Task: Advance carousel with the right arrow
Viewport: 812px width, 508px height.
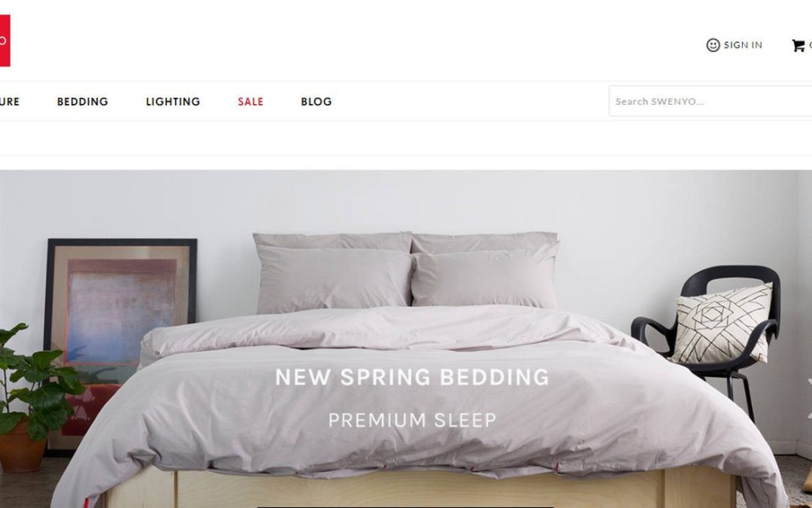Action: coord(809,399)
